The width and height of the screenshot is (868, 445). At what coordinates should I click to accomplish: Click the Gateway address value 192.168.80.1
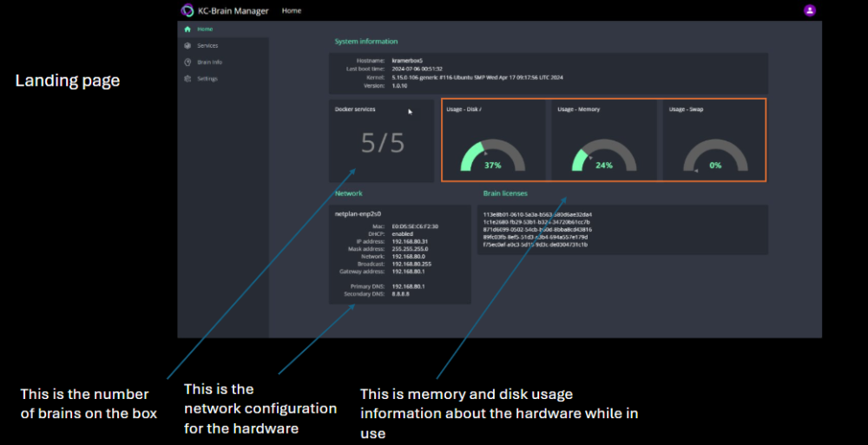409,272
